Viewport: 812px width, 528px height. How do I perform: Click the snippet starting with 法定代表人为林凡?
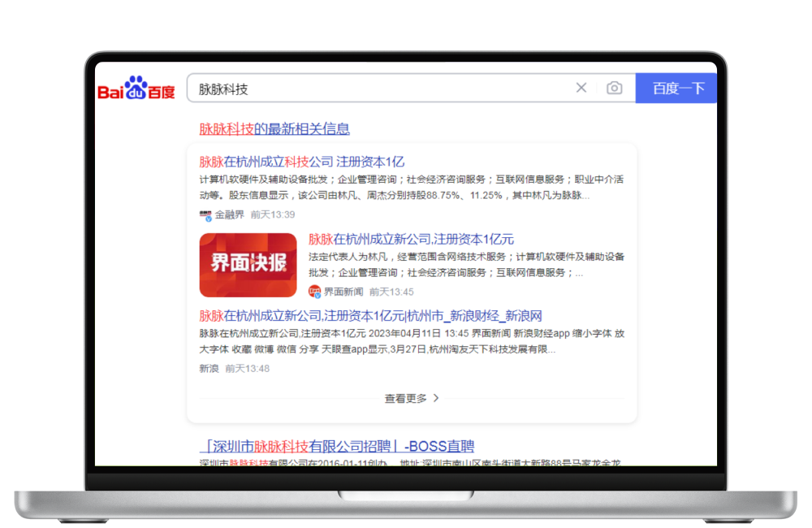pos(466,265)
